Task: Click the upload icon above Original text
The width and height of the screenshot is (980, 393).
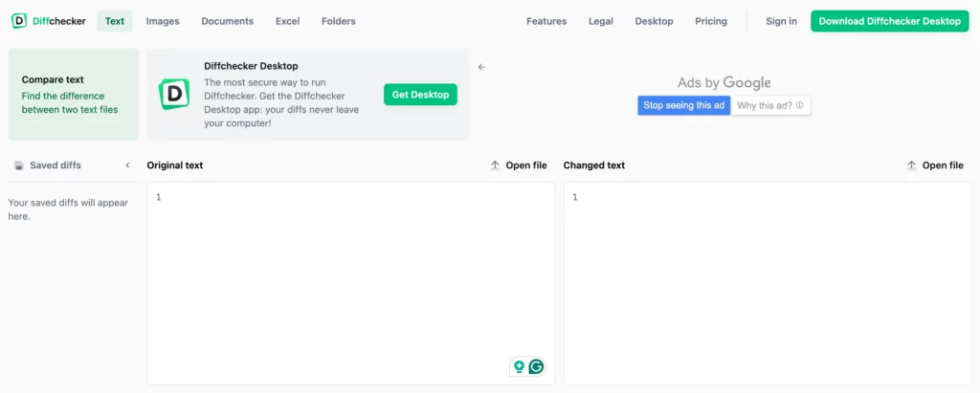Action: (x=495, y=165)
